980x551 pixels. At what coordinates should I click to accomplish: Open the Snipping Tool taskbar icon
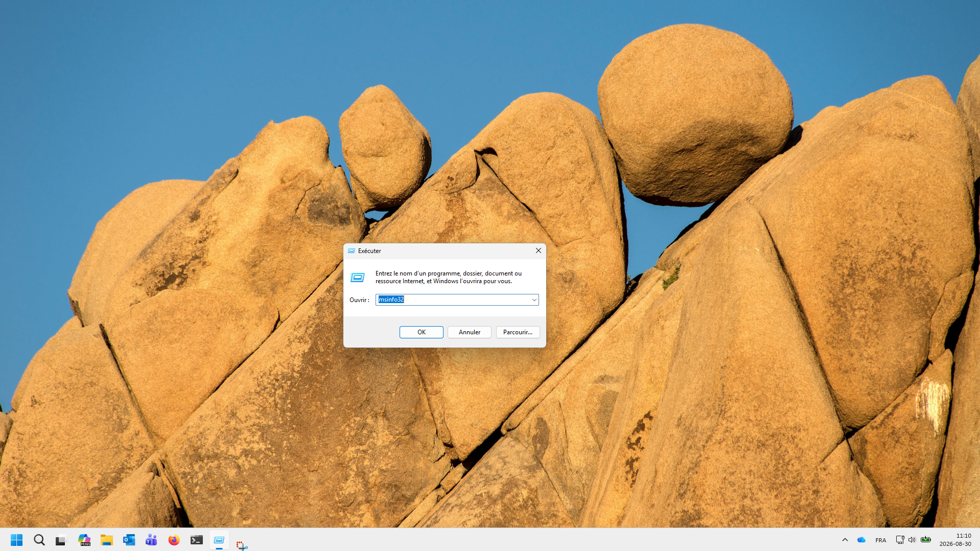(x=242, y=545)
